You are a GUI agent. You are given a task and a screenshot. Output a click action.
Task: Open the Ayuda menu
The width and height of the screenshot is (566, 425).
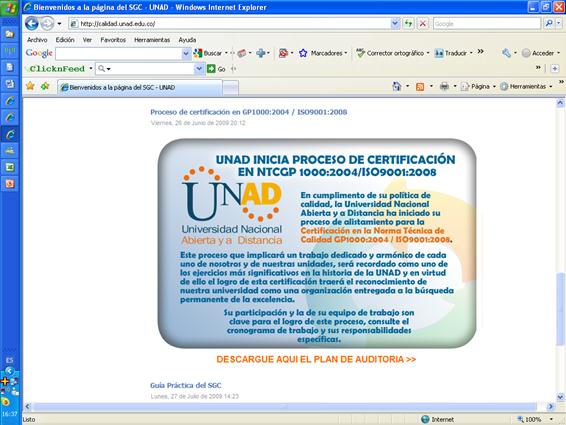pyautogui.click(x=187, y=40)
